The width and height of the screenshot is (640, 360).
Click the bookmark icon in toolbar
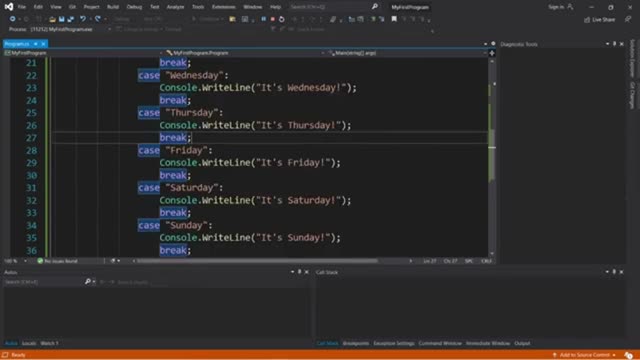coord(394,19)
